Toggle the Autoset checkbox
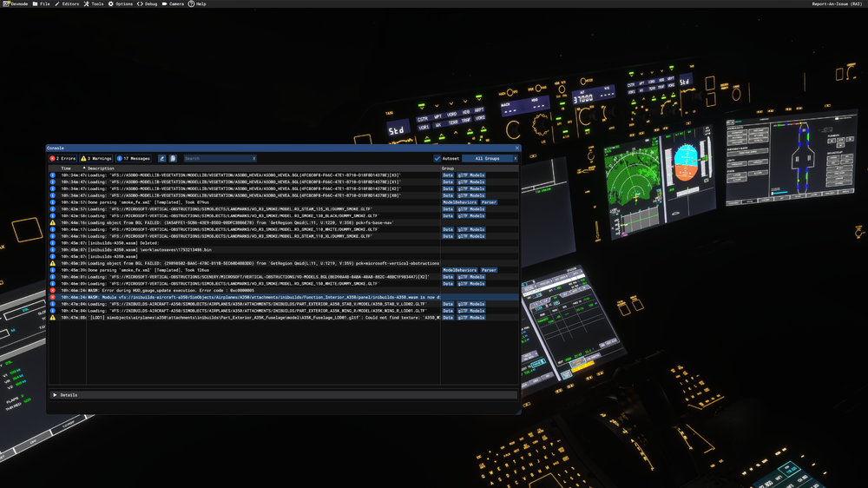Image resolution: width=868 pixels, height=488 pixels. [437, 159]
